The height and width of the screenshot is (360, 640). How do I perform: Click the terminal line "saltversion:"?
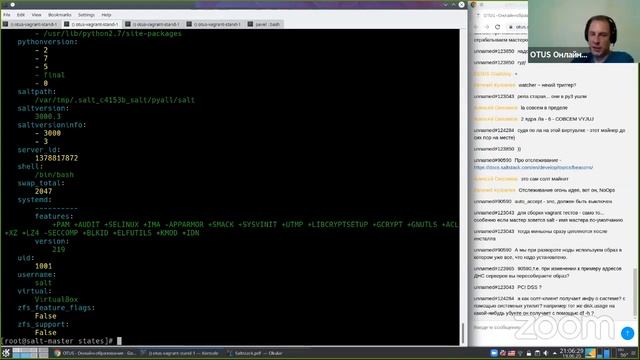coord(43,108)
